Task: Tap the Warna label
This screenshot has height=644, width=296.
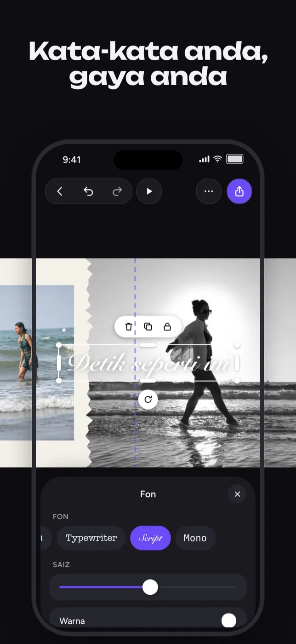Action: point(72,621)
